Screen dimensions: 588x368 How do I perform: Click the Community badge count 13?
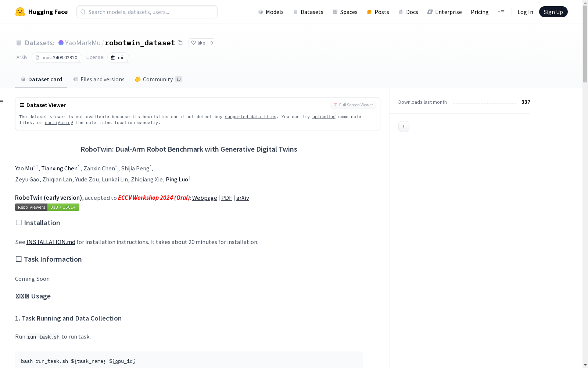point(179,79)
